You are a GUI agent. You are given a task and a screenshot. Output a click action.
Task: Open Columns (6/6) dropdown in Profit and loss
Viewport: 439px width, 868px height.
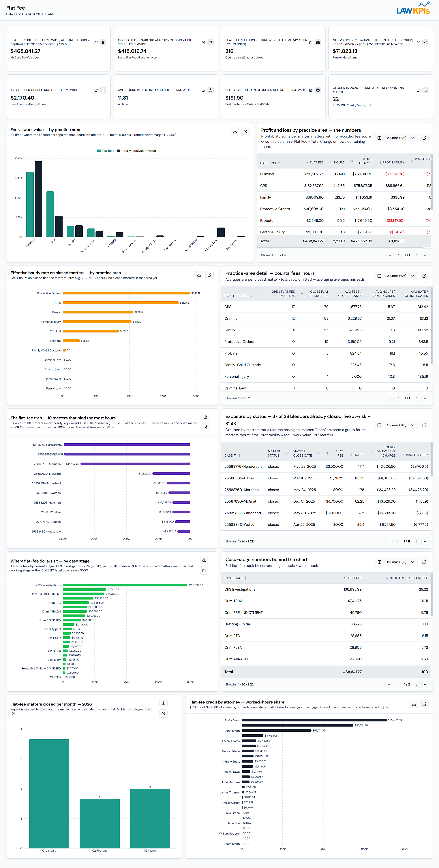(396, 138)
